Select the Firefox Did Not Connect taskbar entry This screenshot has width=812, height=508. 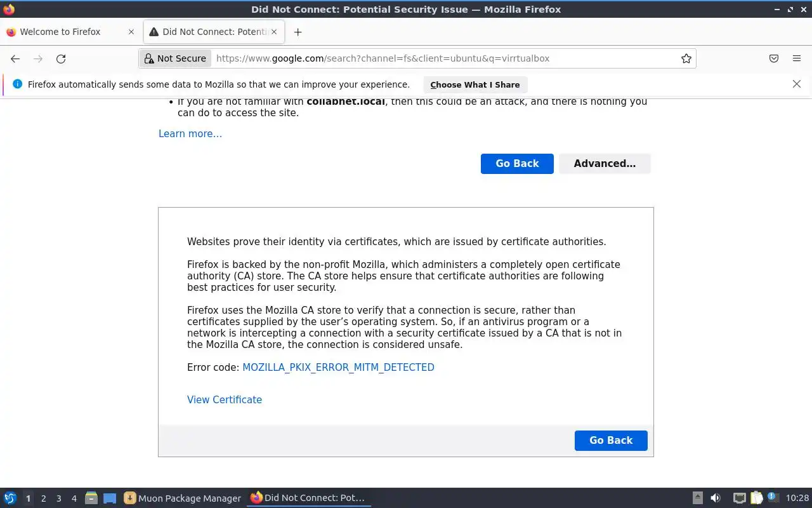[x=308, y=498]
